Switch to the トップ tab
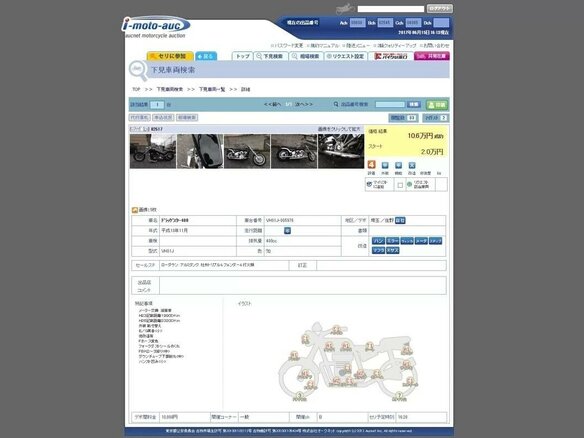 pos(242,56)
